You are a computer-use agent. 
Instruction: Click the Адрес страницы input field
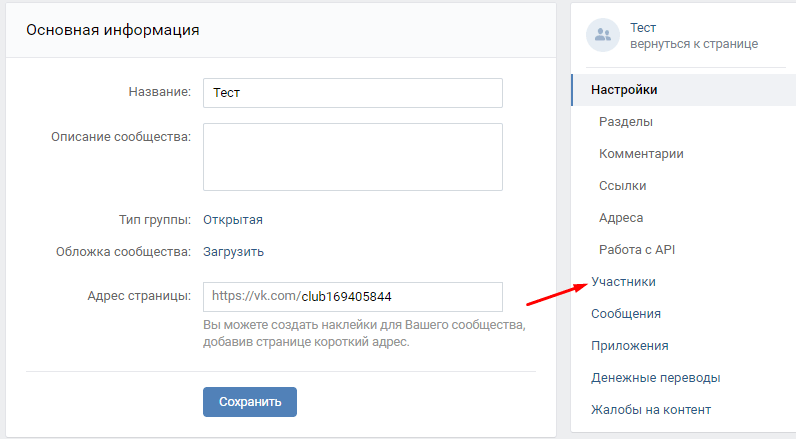tap(353, 297)
